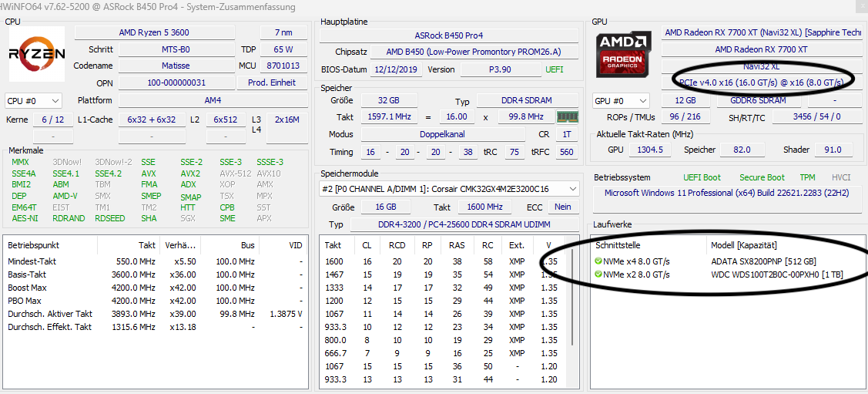Select the PBO Max row
Viewport: 868px width, 394px height.
coord(156,301)
